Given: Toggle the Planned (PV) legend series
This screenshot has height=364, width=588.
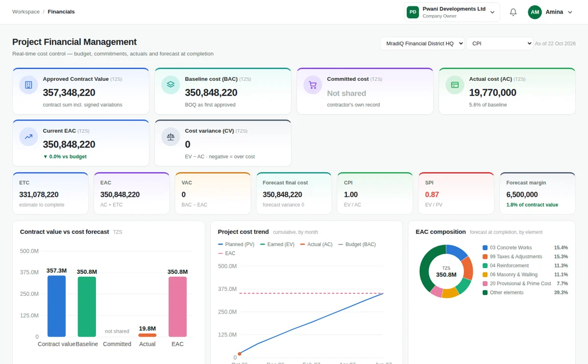Looking at the screenshot, I should click(x=236, y=244).
